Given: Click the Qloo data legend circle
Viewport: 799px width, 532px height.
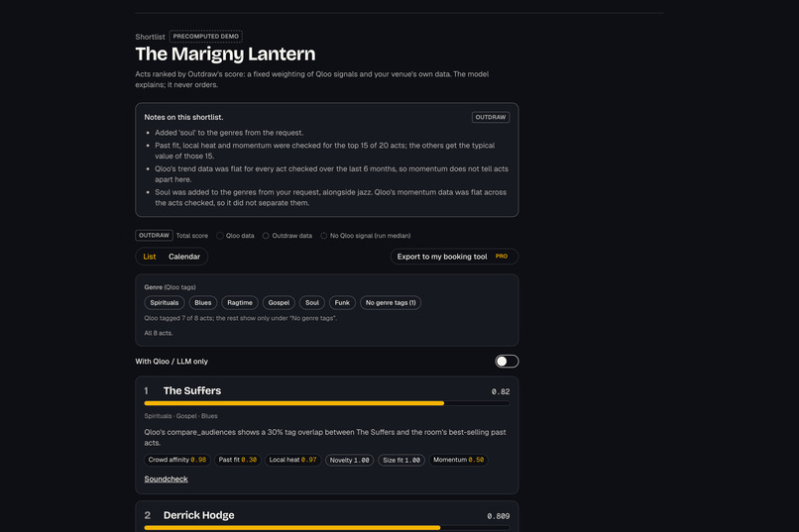Looking at the screenshot, I should click(220, 236).
